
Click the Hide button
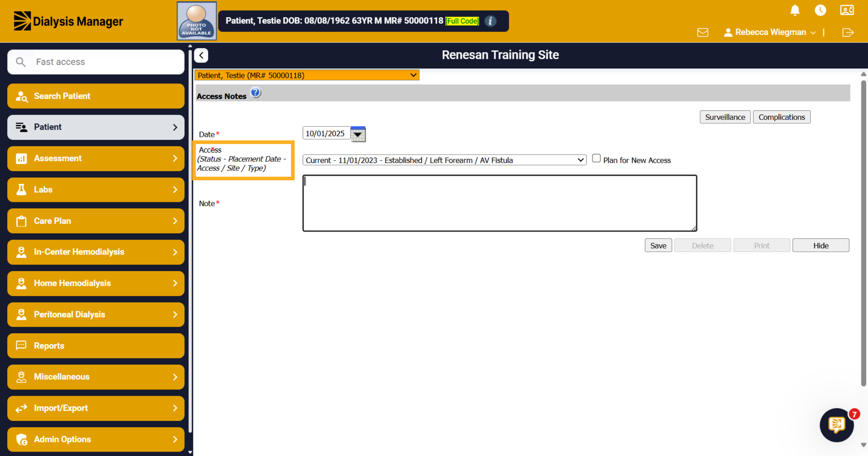click(x=821, y=245)
